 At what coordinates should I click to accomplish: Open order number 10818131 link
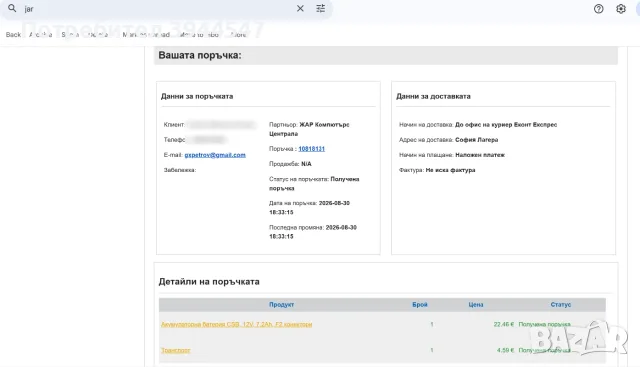[311, 149]
